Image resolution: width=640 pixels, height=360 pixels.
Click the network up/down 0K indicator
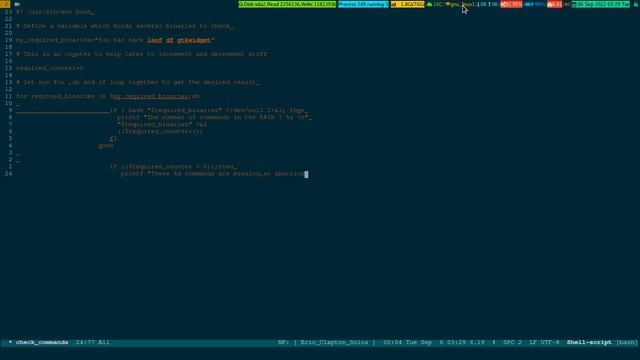(x=488, y=4)
